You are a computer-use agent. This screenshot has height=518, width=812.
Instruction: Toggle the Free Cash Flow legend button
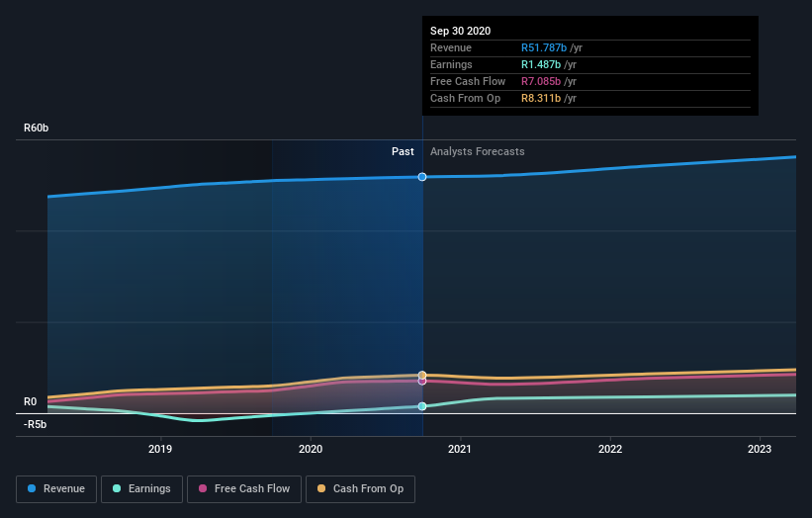244,489
